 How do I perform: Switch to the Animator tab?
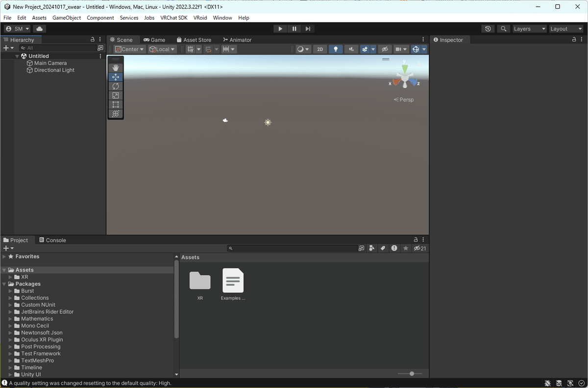pos(237,40)
